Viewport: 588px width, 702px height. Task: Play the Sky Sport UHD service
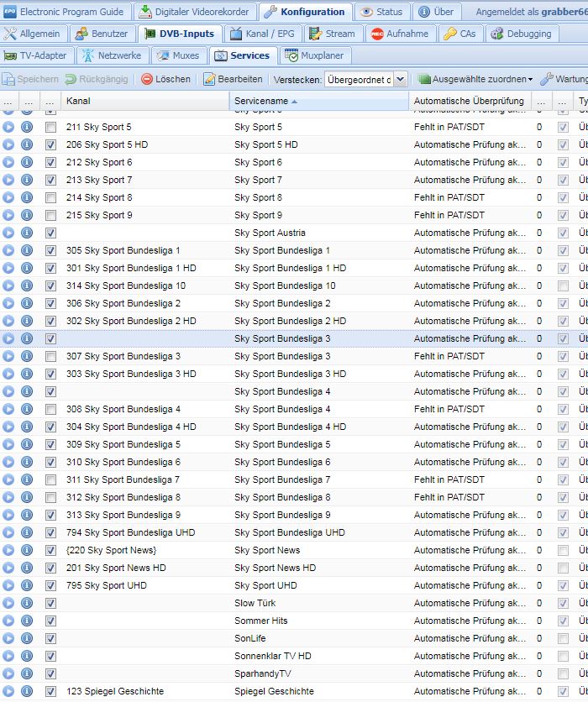(8, 585)
